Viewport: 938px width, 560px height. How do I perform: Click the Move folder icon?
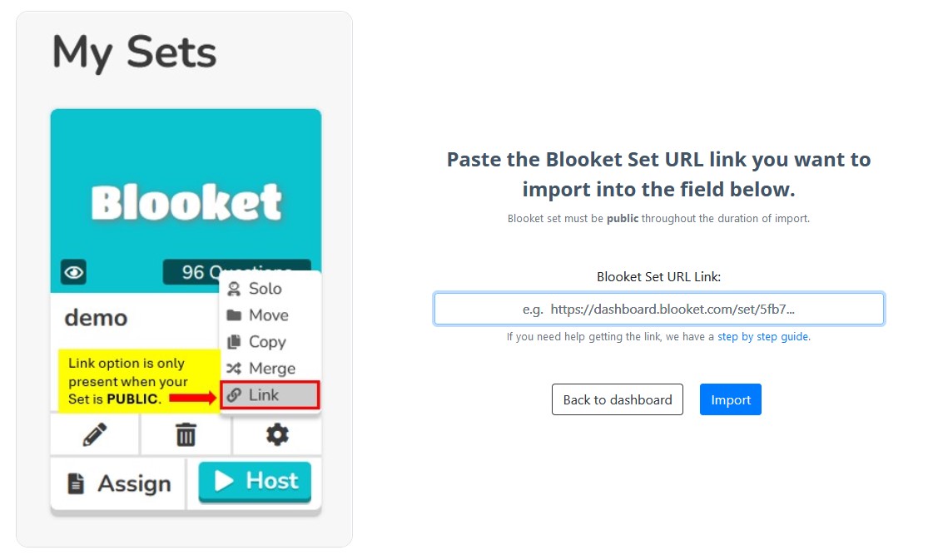tap(234, 315)
